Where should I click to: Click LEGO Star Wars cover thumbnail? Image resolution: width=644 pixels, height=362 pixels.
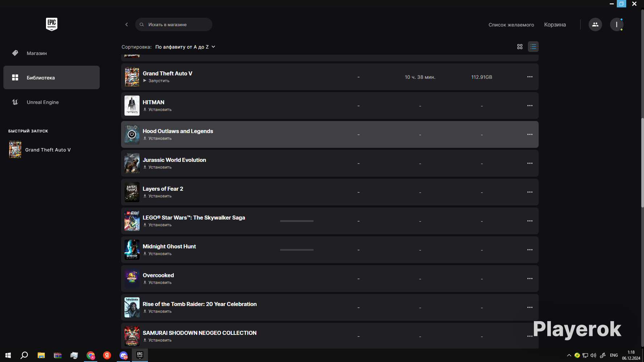click(132, 221)
